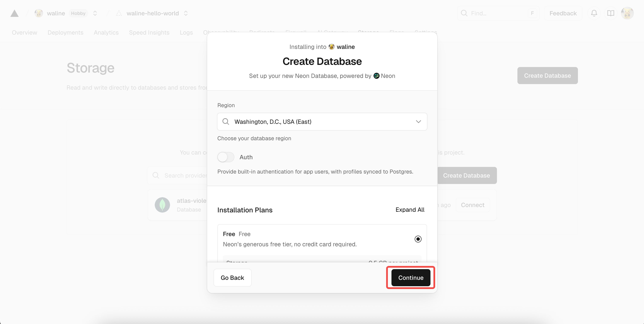Open the waline-hello-world project switcher
This screenshot has height=324, width=644.
[186, 13]
